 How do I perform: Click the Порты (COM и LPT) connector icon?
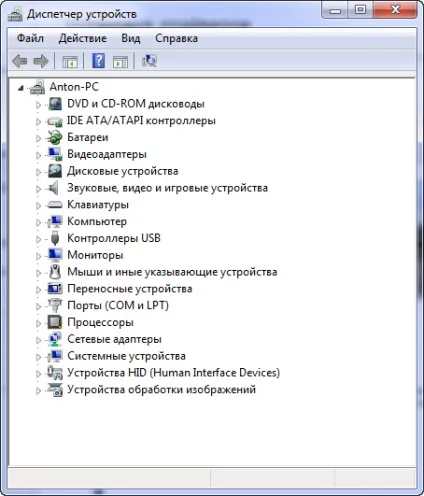55,305
